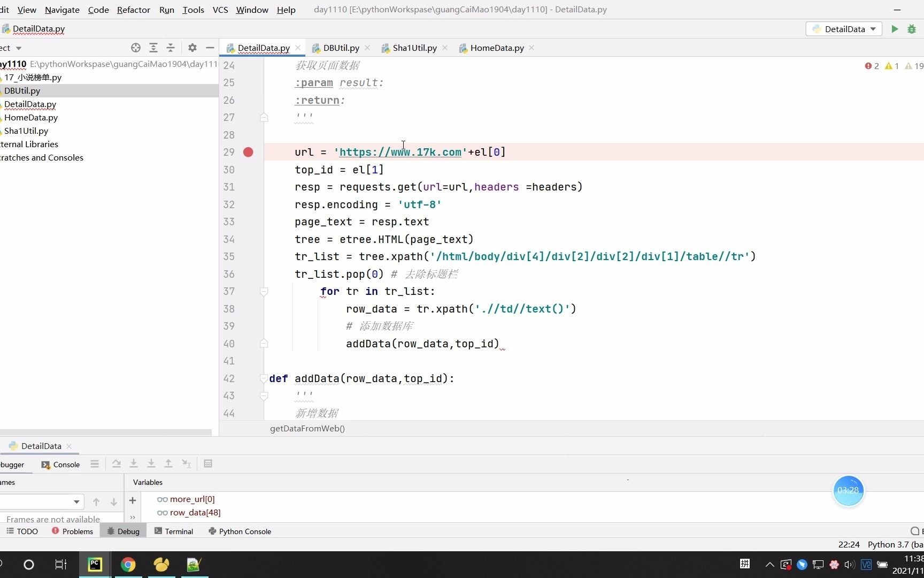The width and height of the screenshot is (924, 578).
Task: Open DetailData run configuration dropdown
Action: click(x=843, y=29)
